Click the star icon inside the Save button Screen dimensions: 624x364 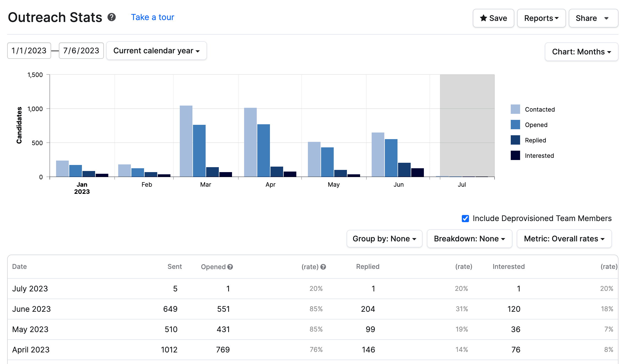pos(483,18)
